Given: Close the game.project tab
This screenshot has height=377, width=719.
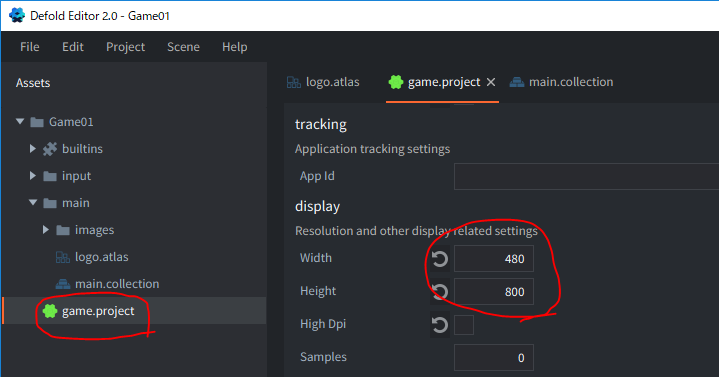Looking at the screenshot, I should pyautogui.click(x=491, y=82).
